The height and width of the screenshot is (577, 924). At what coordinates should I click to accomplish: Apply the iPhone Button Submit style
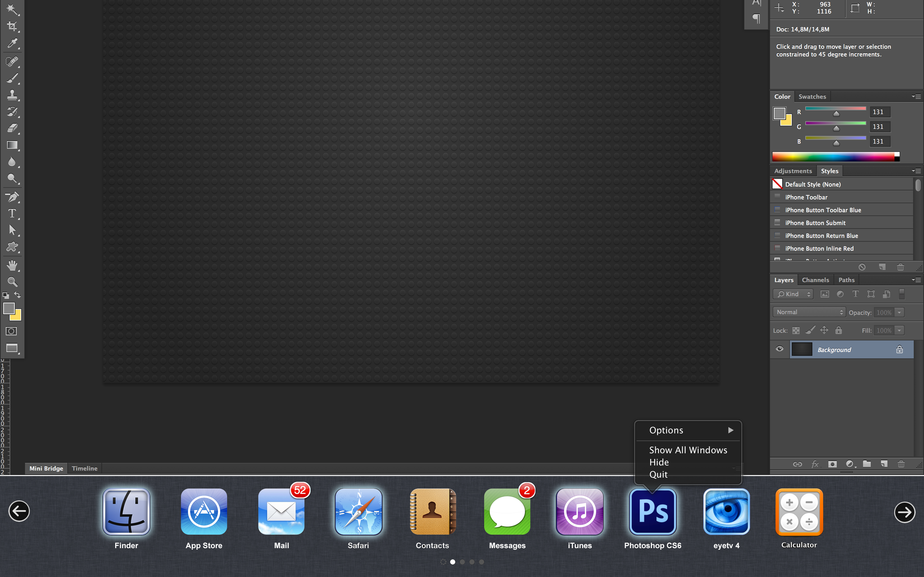815,223
